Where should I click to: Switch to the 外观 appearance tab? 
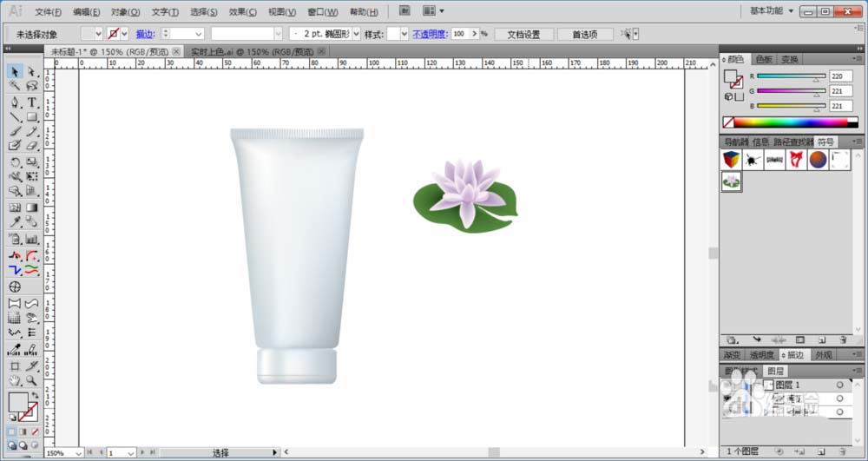[x=823, y=355]
